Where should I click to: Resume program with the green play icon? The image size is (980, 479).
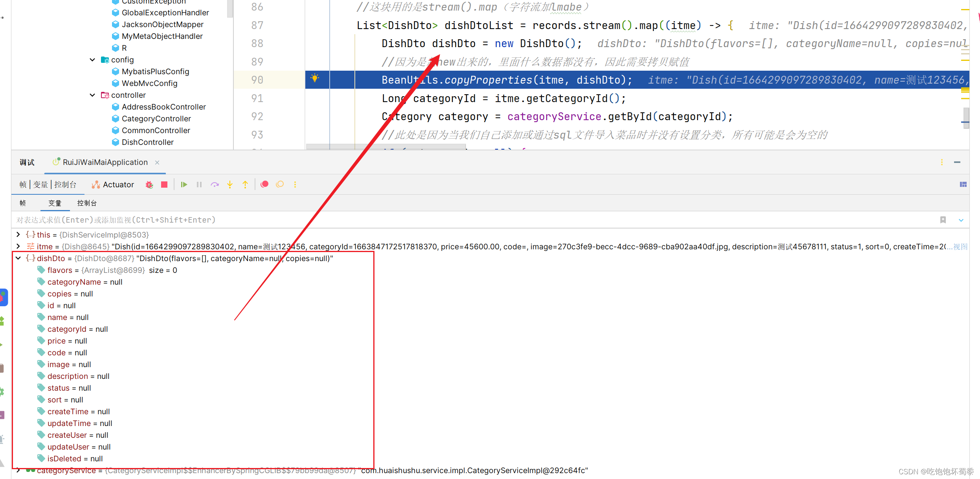[184, 185]
